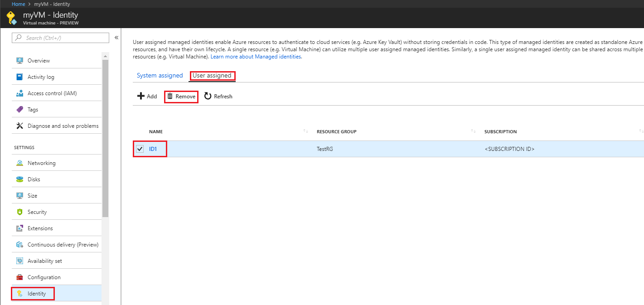Open Activity log menu item
644x305 pixels.
tap(57, 77)
